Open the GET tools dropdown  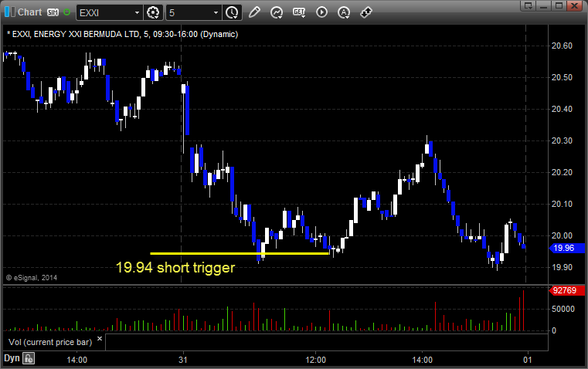pos(299,12)
